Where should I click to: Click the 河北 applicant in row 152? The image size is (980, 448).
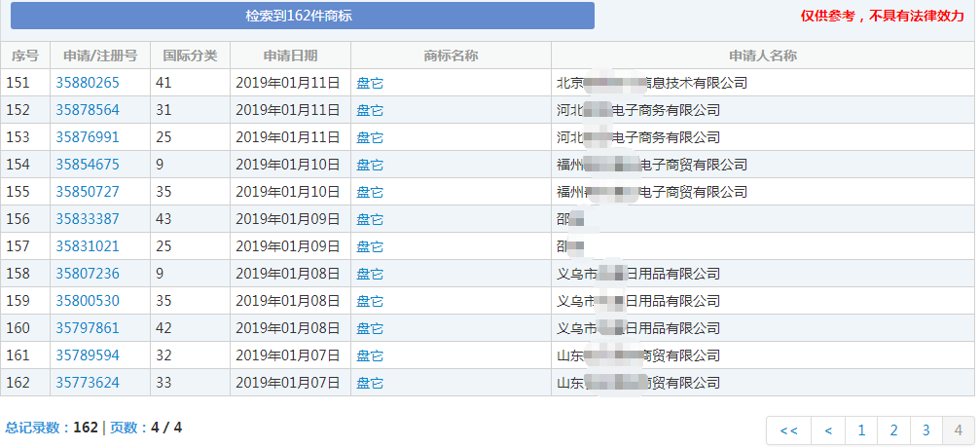[638, 110]
